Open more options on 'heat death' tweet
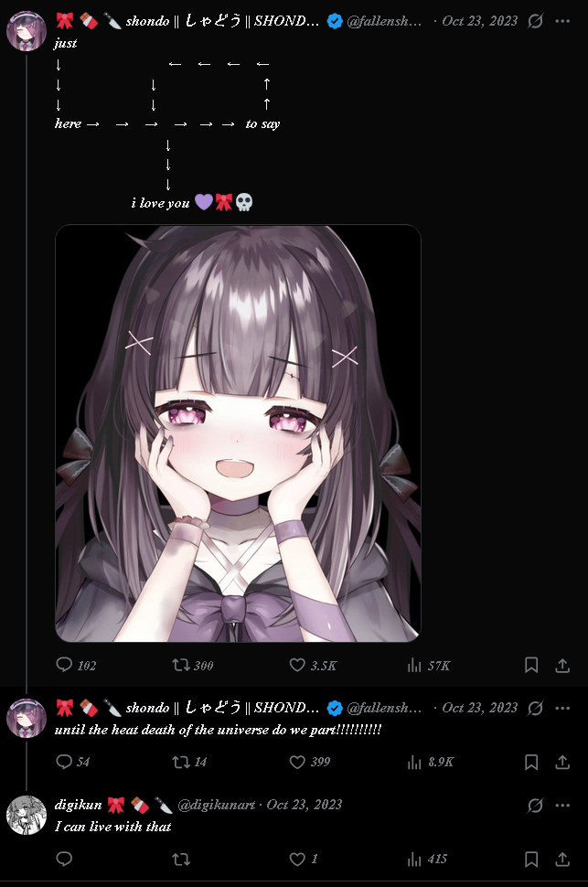Image resolution: width=588 pixels, height=887 pixels. 562,708
